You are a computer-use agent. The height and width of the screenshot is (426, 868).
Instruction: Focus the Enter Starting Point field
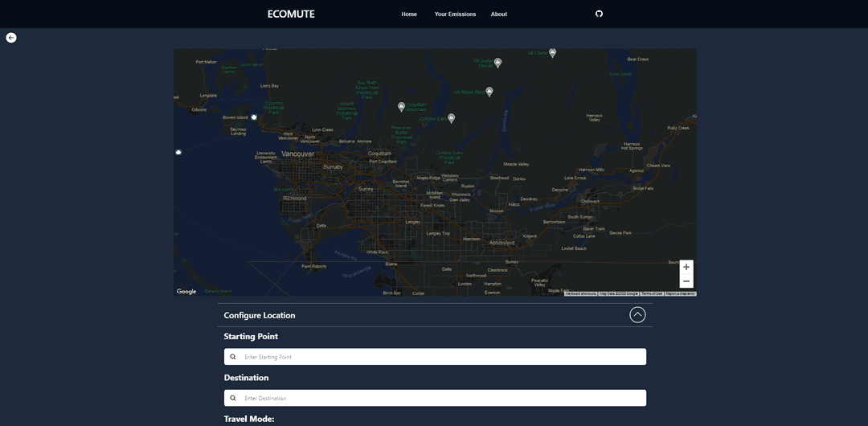pyautogui.click(x=435, y=357)
